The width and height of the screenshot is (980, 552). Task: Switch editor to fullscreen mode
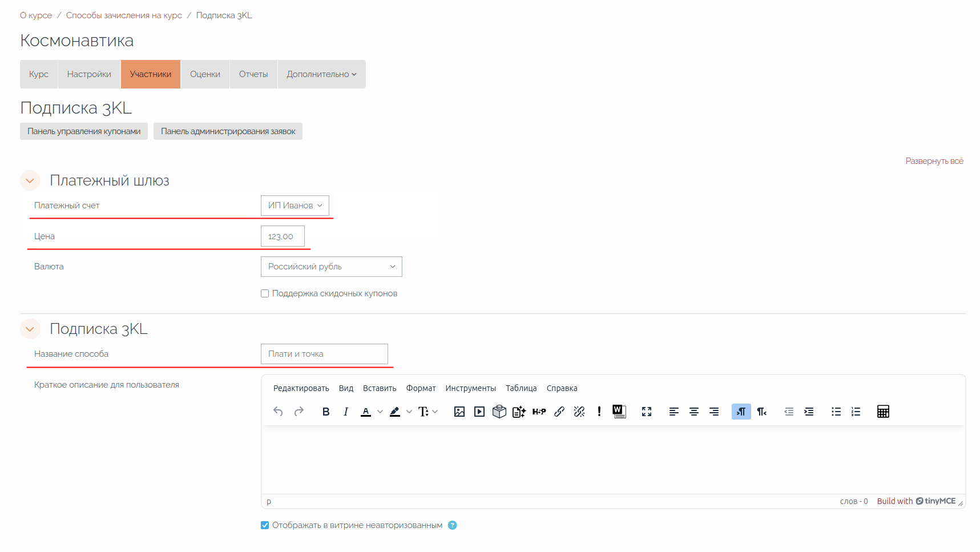pos(647,412)
